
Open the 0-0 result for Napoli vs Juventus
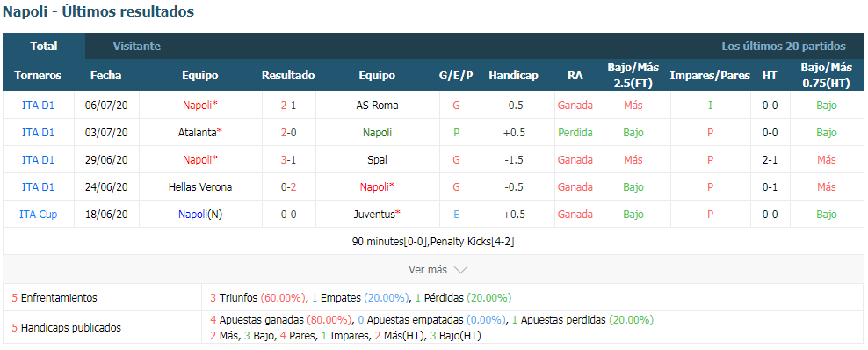(x=288, y=215)
